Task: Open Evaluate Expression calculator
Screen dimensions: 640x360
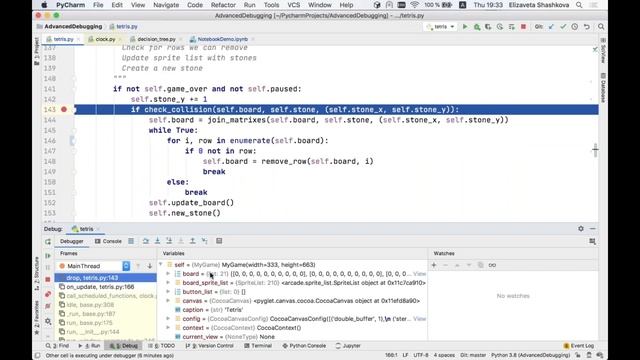Action: 219,241
